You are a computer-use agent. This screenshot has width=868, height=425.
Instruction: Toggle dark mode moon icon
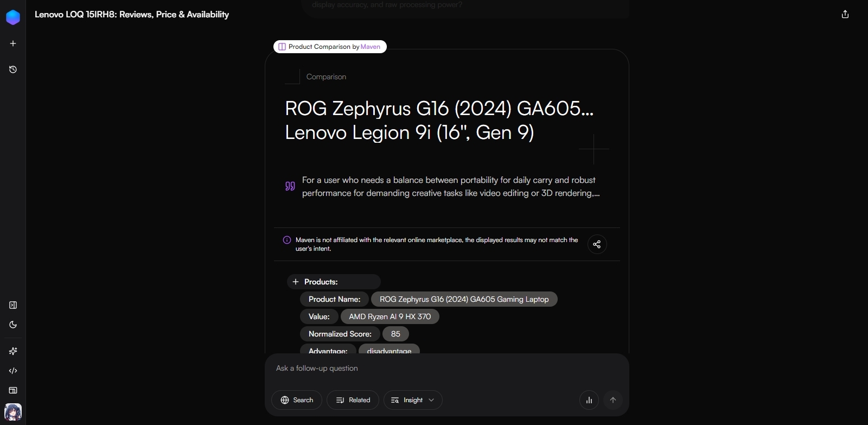[13, 325]
